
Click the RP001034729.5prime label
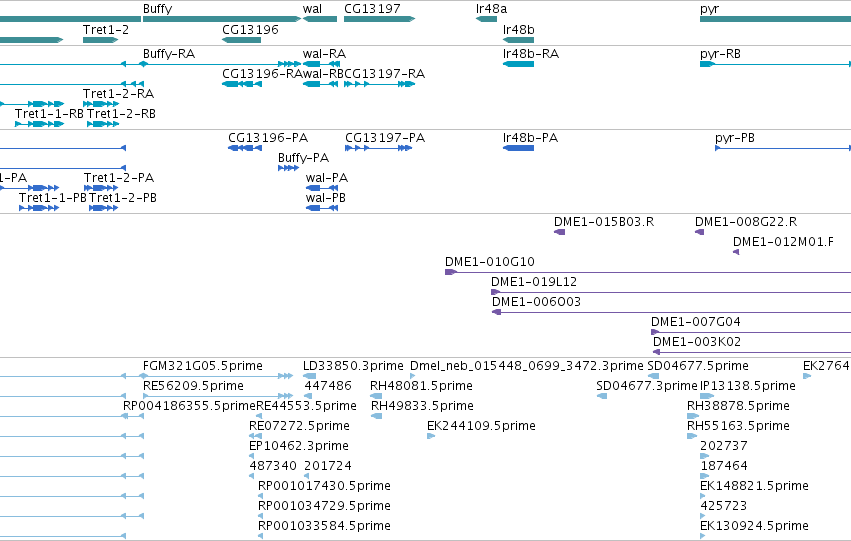tap(324, 507)
